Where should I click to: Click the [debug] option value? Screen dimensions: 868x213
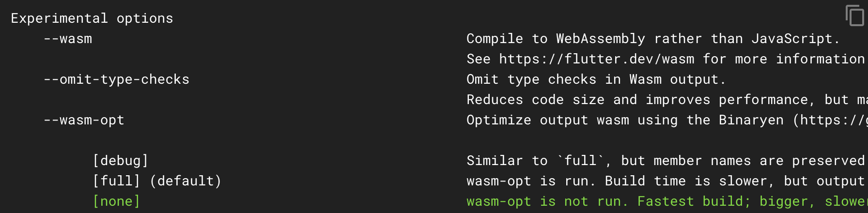pyautogui.click(x=121, y=161)
